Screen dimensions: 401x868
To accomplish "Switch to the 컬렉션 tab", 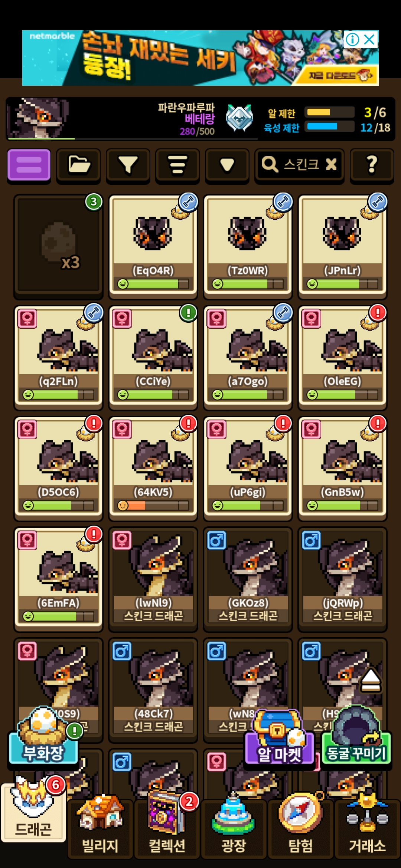I will point(167,828).
